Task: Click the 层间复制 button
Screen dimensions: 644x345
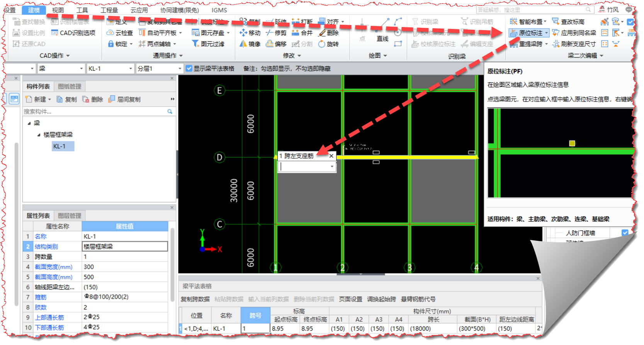Action: tap(124, 100)
